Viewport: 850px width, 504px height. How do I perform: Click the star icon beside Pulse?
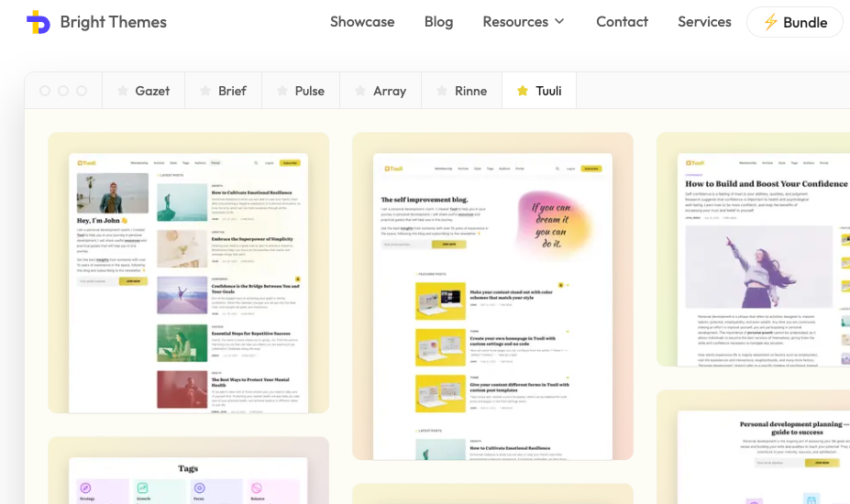[282, 91]
